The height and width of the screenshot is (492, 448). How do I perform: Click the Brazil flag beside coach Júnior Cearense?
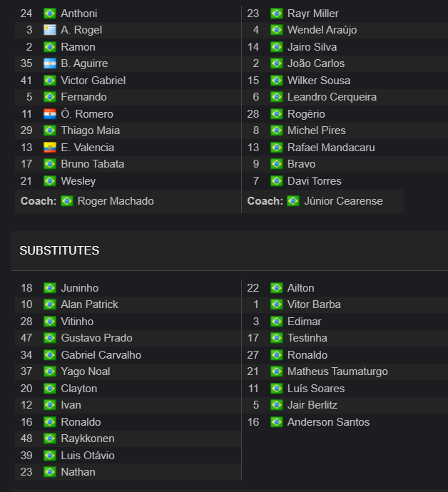click(x=293, y=201)
